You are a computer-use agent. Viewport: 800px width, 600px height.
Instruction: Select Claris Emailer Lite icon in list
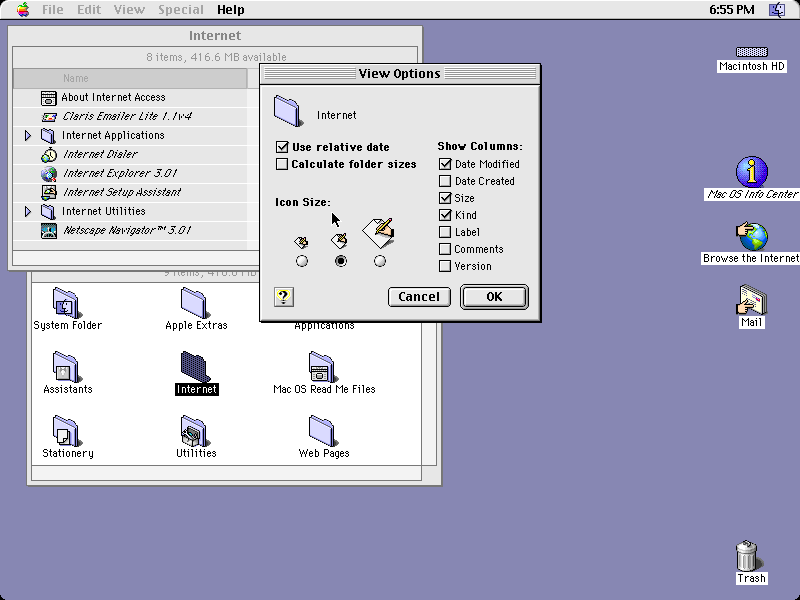point(48,116)
